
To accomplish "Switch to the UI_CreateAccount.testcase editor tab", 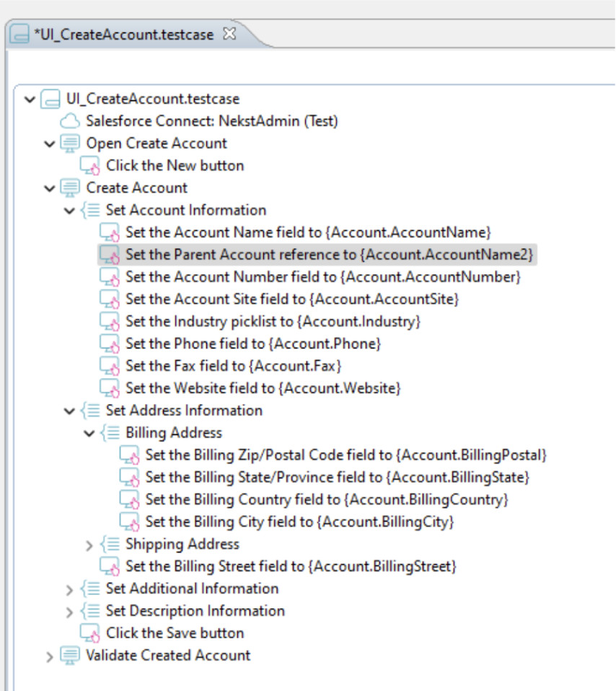I will click(x=123, y=34).
